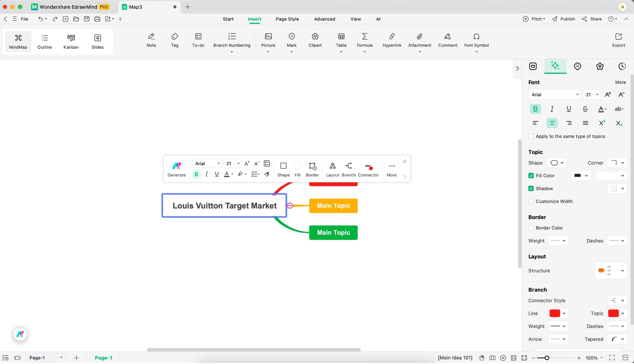
Task: Click the Print icon
Action: [97, 19]
